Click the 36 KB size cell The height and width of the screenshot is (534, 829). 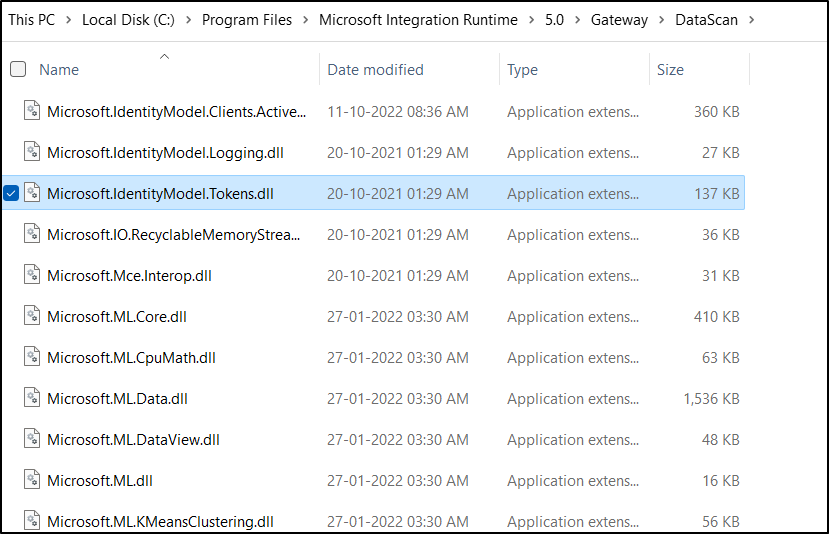tap(721, 235)
